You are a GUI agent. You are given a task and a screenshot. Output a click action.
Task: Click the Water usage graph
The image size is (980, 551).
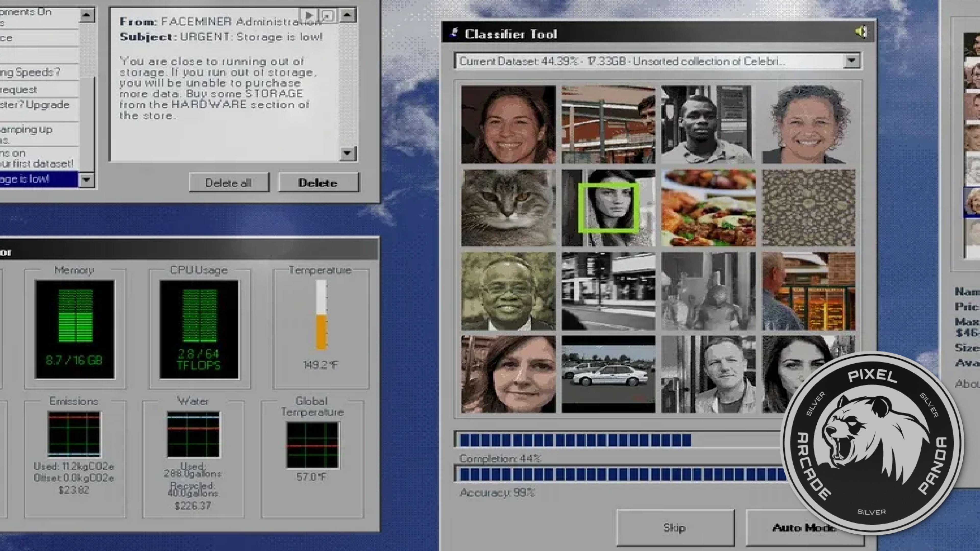pyautogui.click(x=193, y=434)
